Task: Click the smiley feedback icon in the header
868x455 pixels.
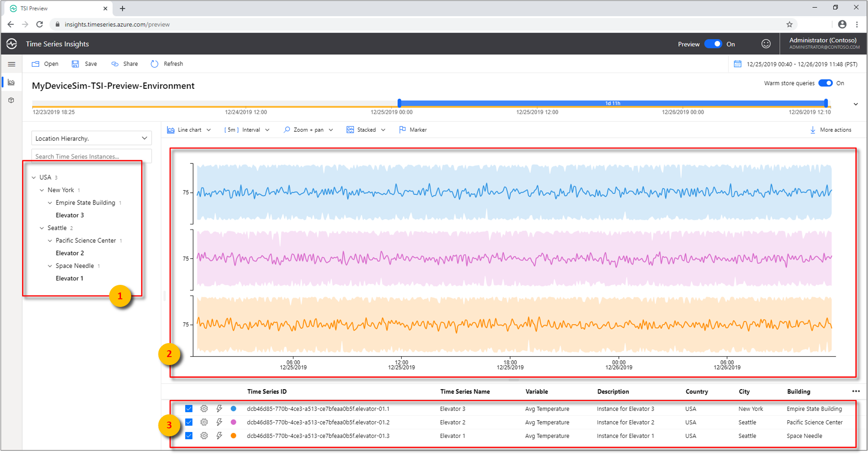Action: 766,43
